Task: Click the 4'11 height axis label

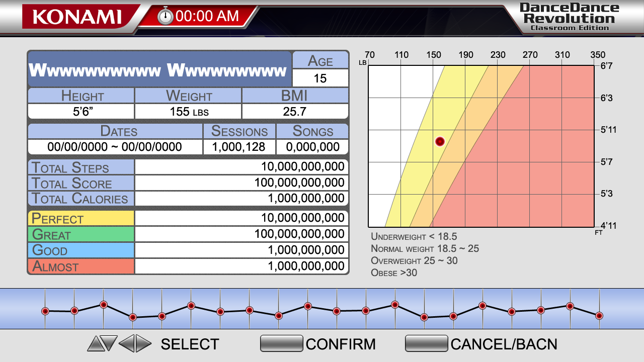Action: (x=608, y=226)
